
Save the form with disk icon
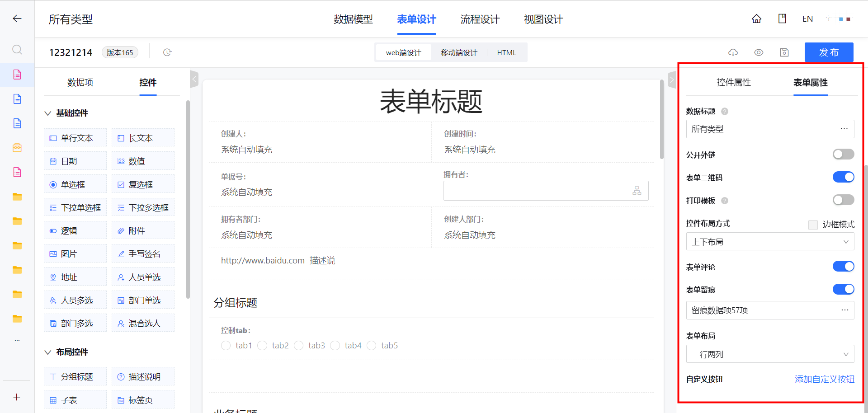(x=784, y=52)
